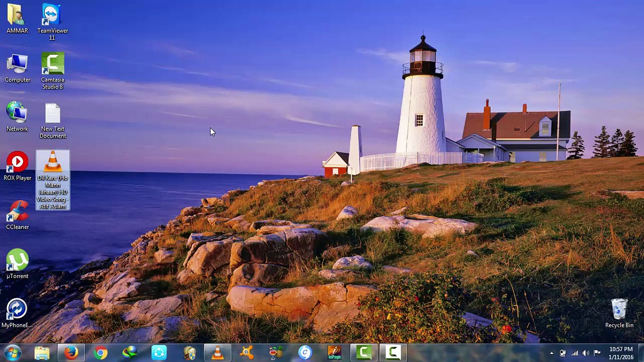Screen dimensions: 644x362
Task: Show hidden system tray icons
Action: (551, 353)
